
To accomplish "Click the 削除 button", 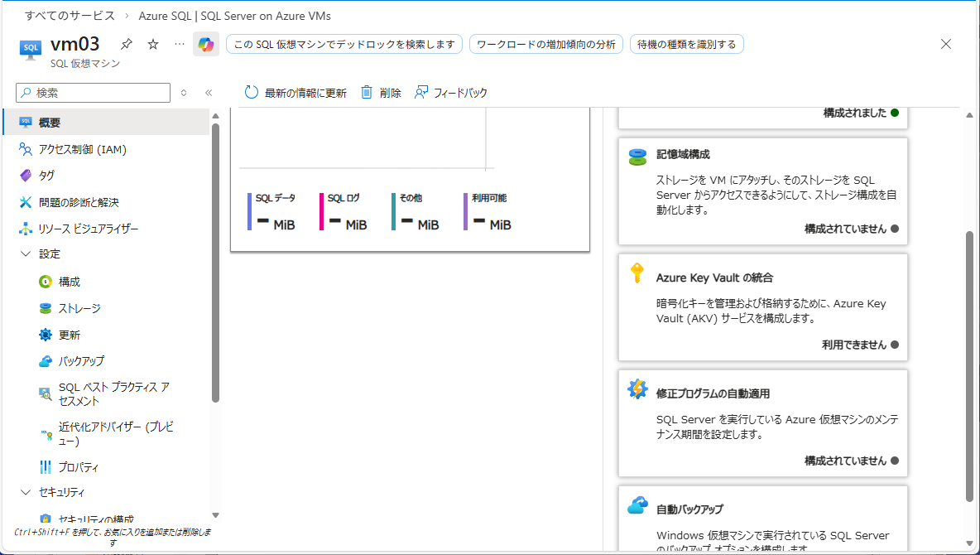I will [x=381, y=93].
